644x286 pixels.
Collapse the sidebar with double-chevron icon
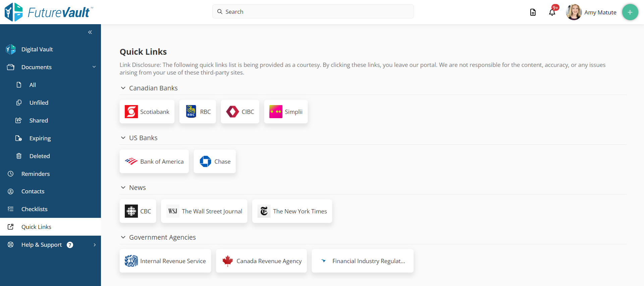point(90,32)
